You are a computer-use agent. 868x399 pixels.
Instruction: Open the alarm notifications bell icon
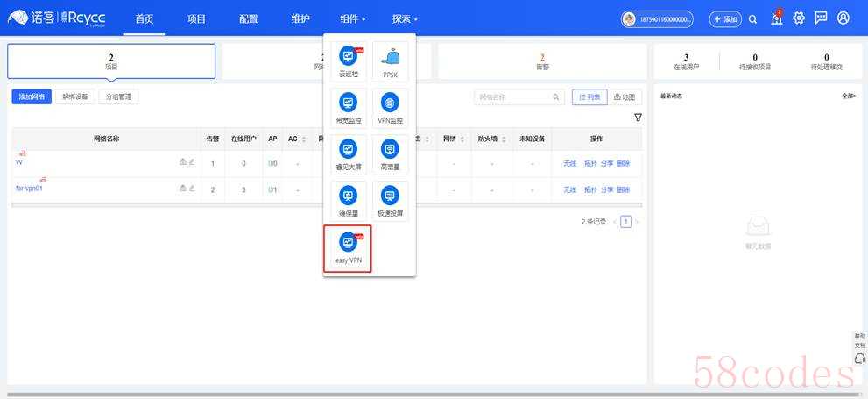(777, 18)
